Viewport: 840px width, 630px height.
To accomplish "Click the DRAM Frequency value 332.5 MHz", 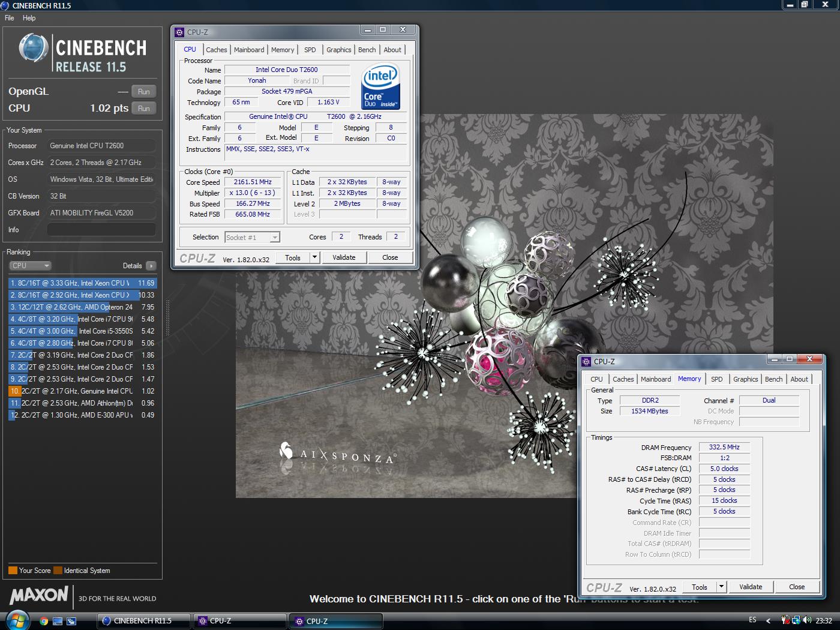I will click(724, 447).
